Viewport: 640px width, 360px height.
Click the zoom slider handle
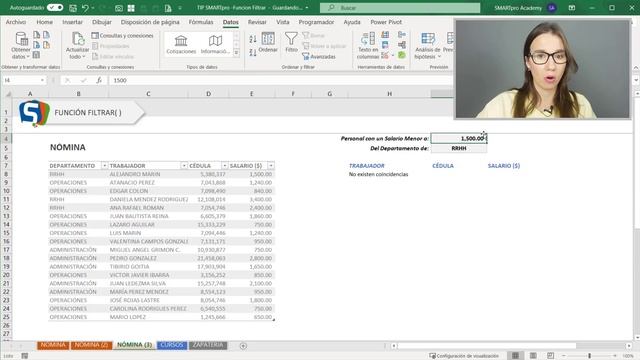click(x=589, y=356)
